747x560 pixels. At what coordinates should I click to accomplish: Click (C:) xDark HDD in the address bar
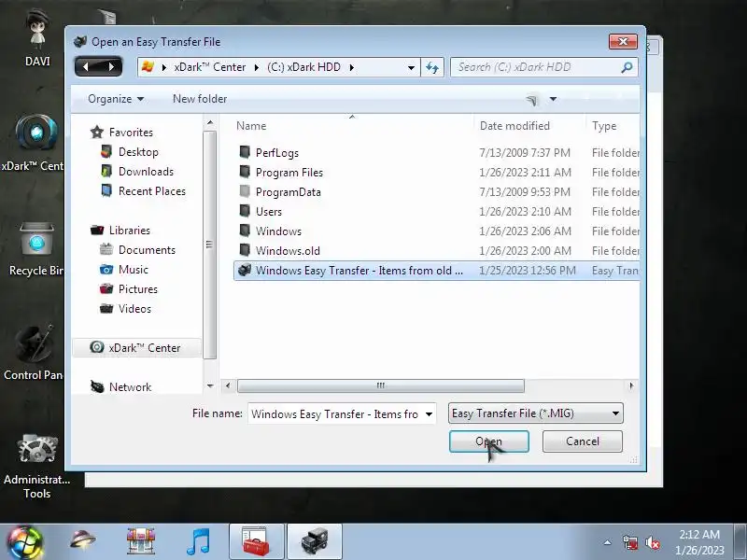pos(303,67)
